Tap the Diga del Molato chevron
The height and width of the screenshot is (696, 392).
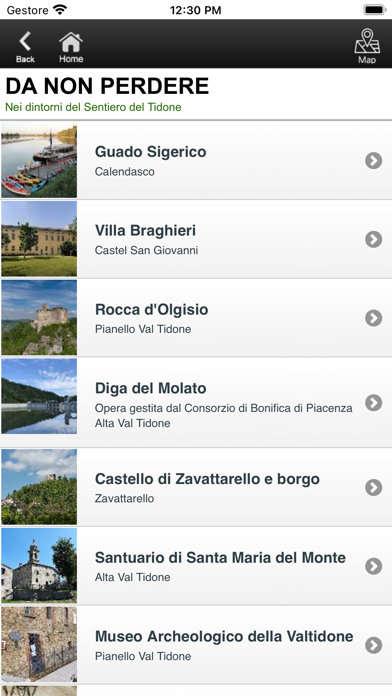coord(374,403)
